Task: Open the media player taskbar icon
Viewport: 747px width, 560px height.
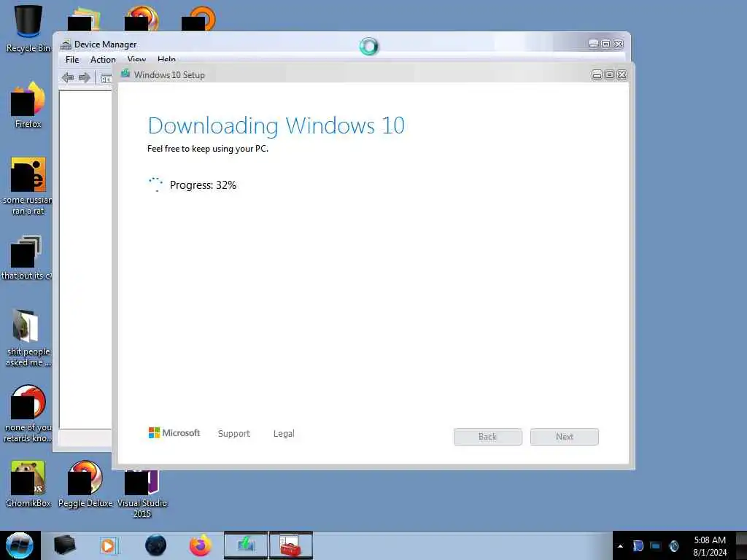Action: tap(109, 545)
